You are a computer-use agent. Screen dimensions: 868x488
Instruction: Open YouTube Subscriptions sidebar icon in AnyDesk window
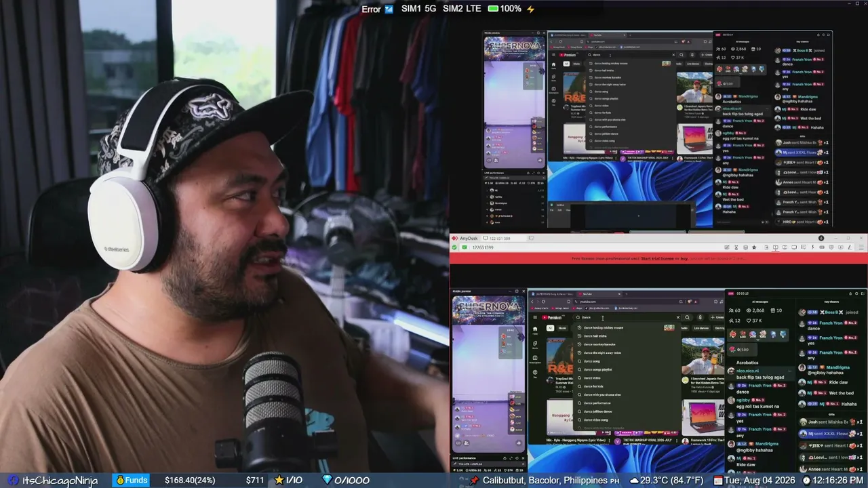535,360
